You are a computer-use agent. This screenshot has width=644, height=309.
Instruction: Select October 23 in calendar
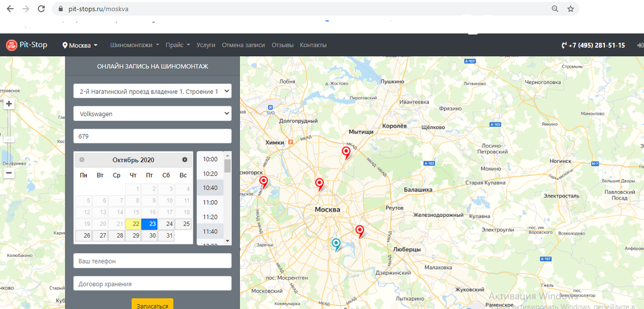[150, 224]
